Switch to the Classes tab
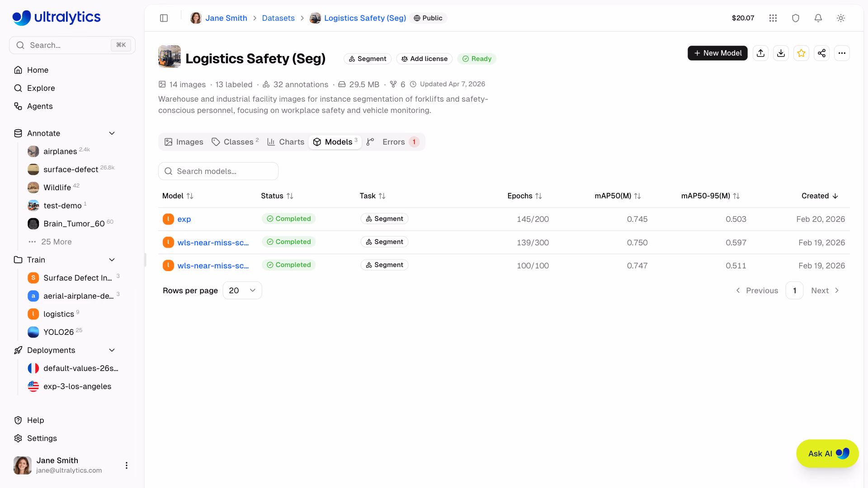This screenshot has width=868, height=488. (x=235, y=142)
